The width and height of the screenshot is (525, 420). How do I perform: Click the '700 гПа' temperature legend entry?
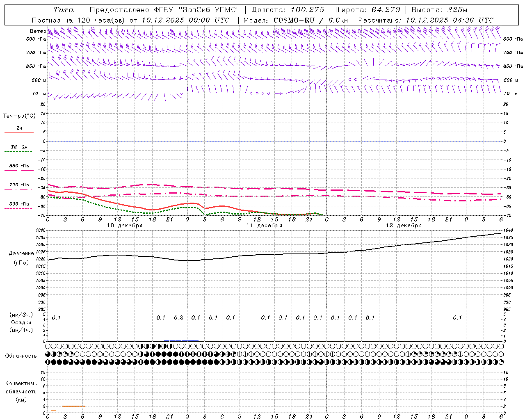coord(18,186)
